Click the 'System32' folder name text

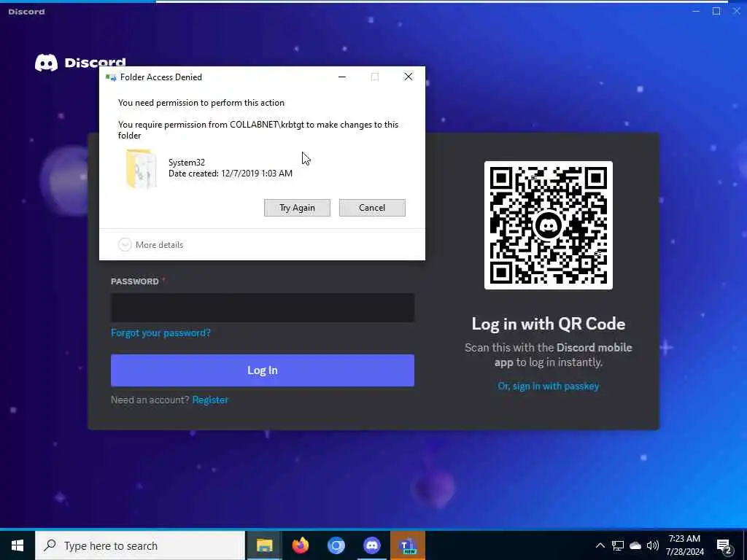pyautogui.click(x=187, y=163)
